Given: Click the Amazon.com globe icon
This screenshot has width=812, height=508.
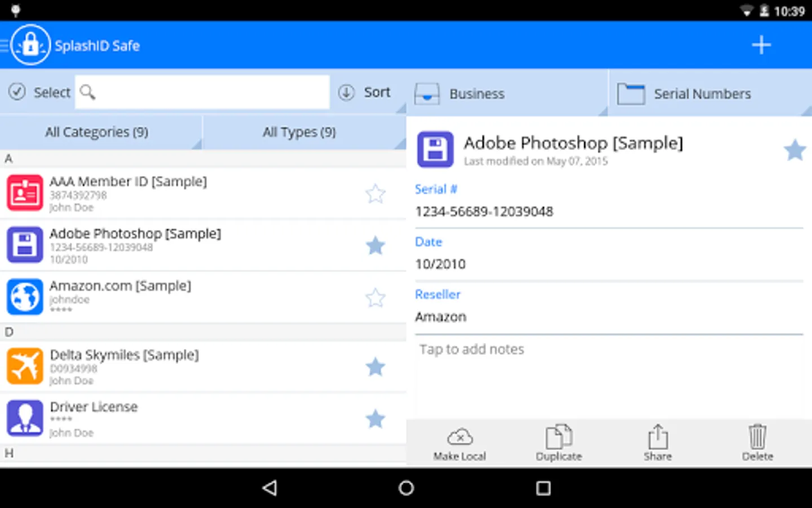Looking at the screenshot, I should 25,297.
